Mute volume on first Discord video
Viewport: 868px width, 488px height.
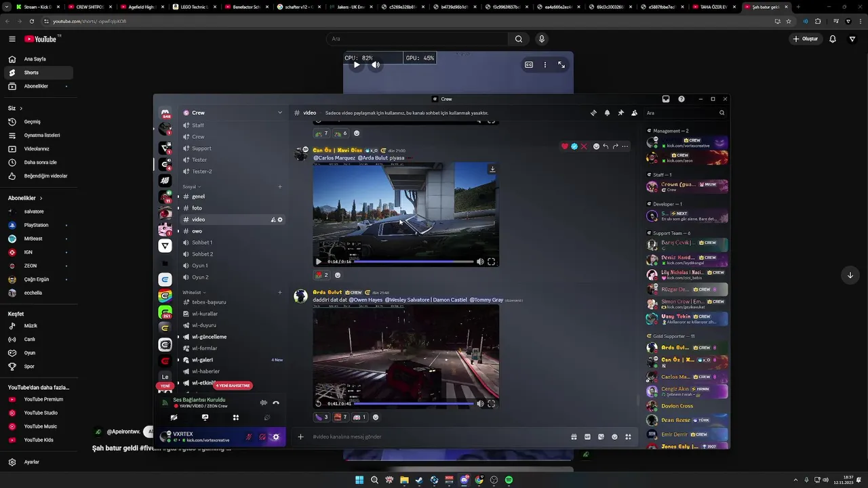pyautogui.click(x=480, y=262)
